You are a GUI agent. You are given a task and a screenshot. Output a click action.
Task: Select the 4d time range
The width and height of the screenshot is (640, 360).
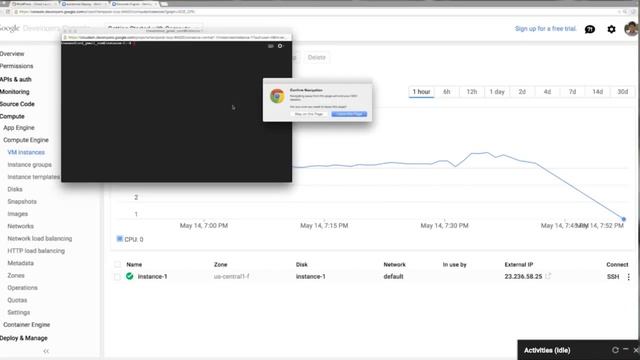(x=547, y=92)
